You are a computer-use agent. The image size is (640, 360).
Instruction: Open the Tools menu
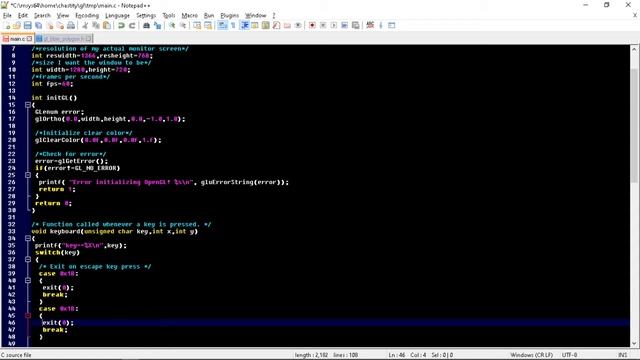point(169,16)
